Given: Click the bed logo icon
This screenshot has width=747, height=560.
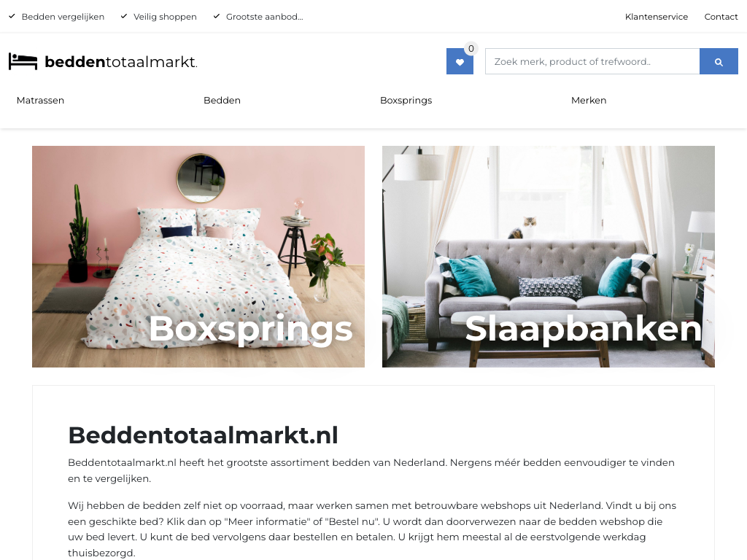Looking at the screenshot, I should (23, 62).
